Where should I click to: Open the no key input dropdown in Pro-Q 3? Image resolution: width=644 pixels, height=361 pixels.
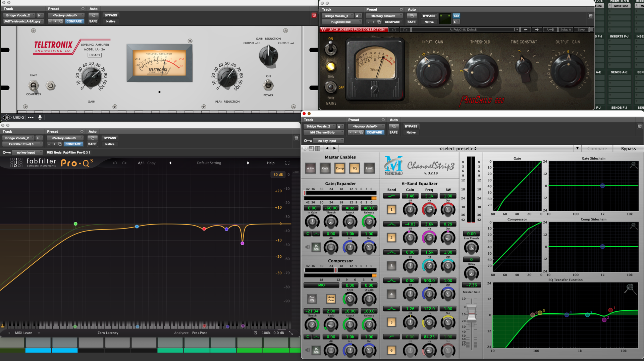pyautogui.click(x=25, y=152)
